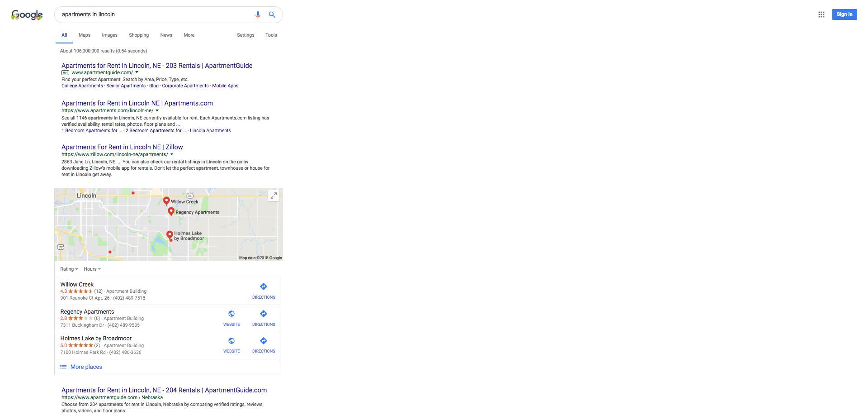Click the list icon beside More places
The width and height of the screenshot is (868, 420).
pos(63,367)
